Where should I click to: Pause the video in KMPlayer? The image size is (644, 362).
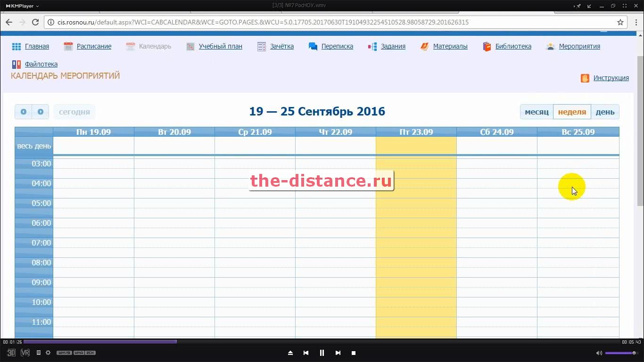322,353
